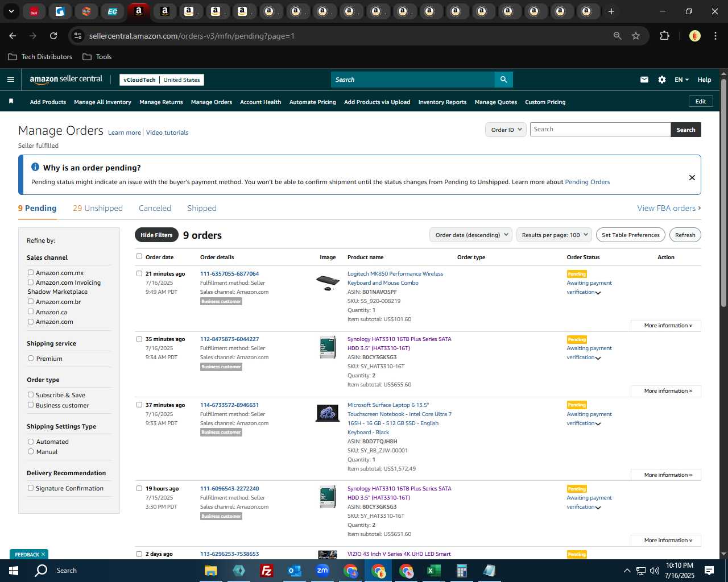
Task: Open a new browser tab with plus
Action: (x=611, y=11)
